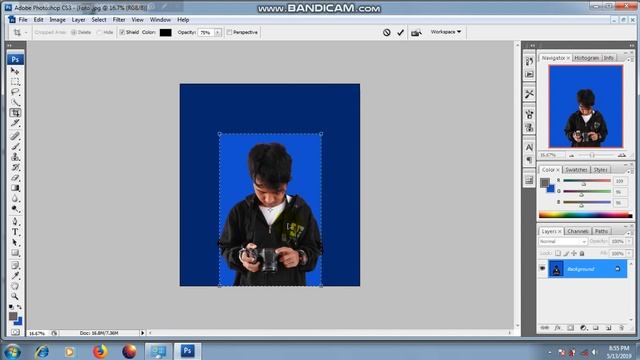Hide the Background layer via eye icon
Viewport: 640px width, 360px height.
[542, 269]
